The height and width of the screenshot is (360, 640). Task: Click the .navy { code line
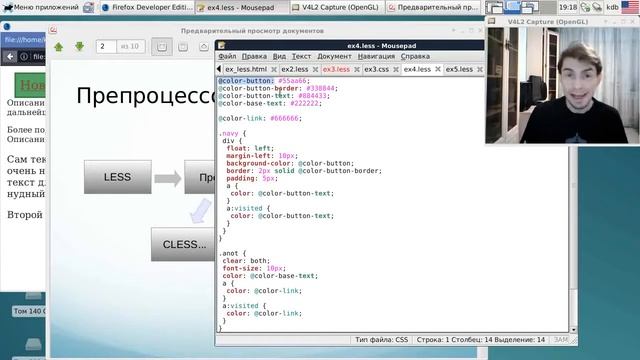pyautogui.click(x=233, y=133)
